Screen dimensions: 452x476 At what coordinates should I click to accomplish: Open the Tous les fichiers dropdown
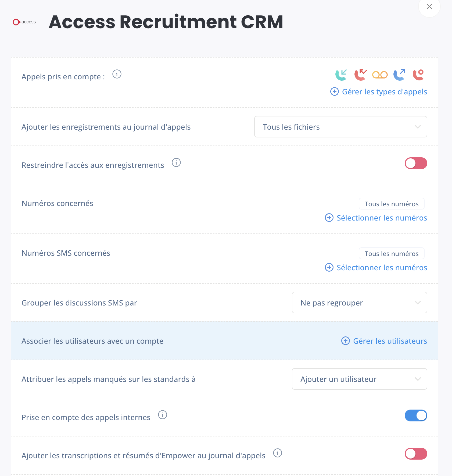tap(340, 127)
